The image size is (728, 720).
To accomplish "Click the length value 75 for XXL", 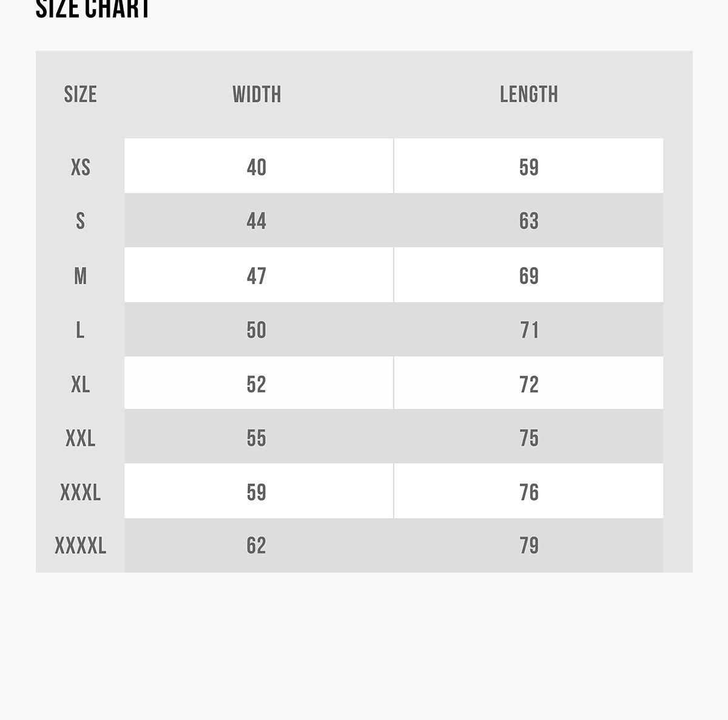I will (x=528, y=438).
